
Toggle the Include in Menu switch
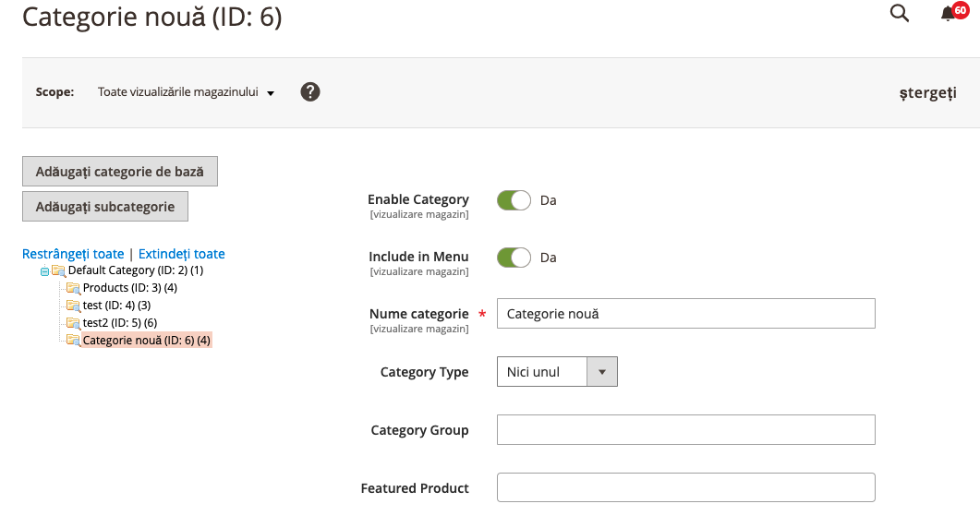click(x=514, y=258)
